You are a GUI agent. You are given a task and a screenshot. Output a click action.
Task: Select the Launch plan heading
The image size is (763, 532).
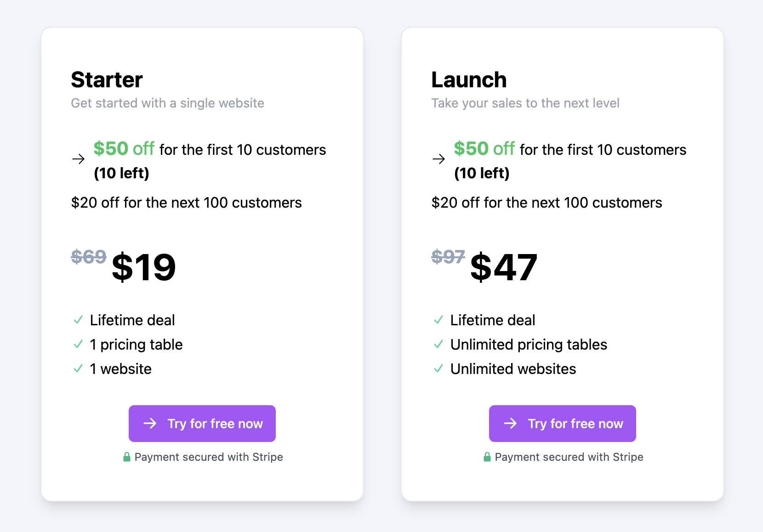coord(469,80)
